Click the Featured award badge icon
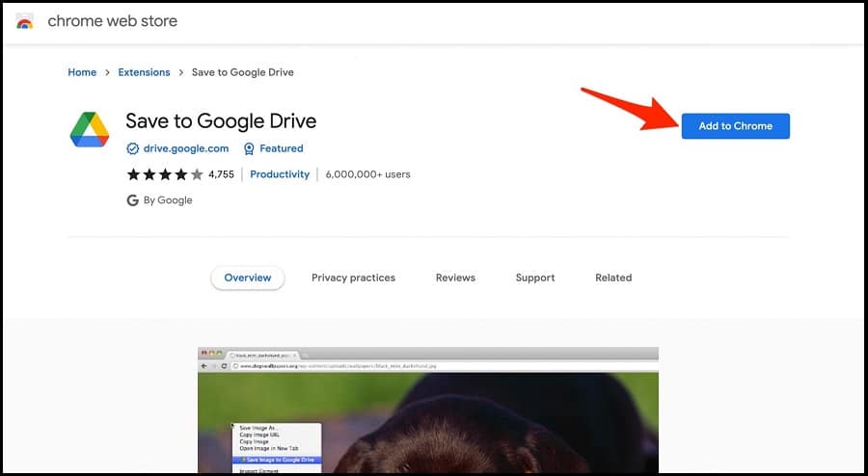This screenshot has height=476, width=868. pyautogui.click(x=249, y=148)
